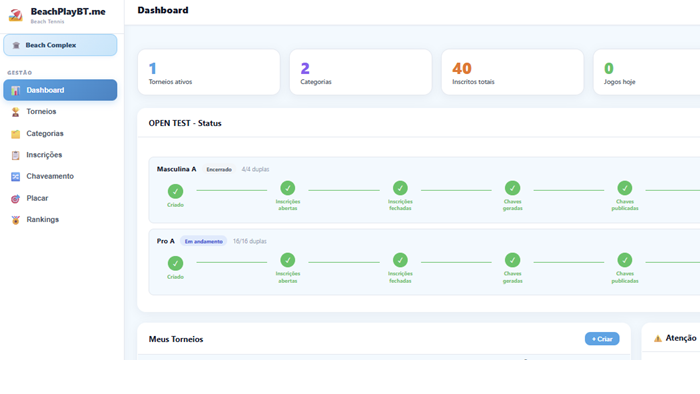700x394 pixels.
Task: Click the Dashboard chart icon in sidebar
Action: click(x=16, y=90)
